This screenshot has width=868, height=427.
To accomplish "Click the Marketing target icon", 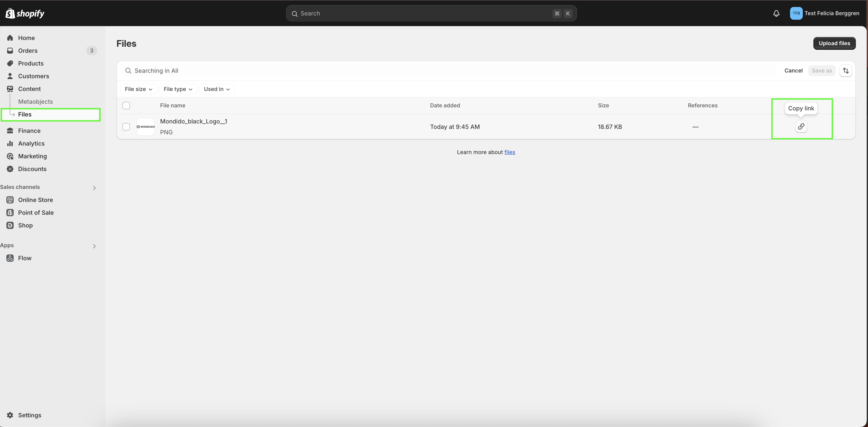I will click(x=10, y=156).
